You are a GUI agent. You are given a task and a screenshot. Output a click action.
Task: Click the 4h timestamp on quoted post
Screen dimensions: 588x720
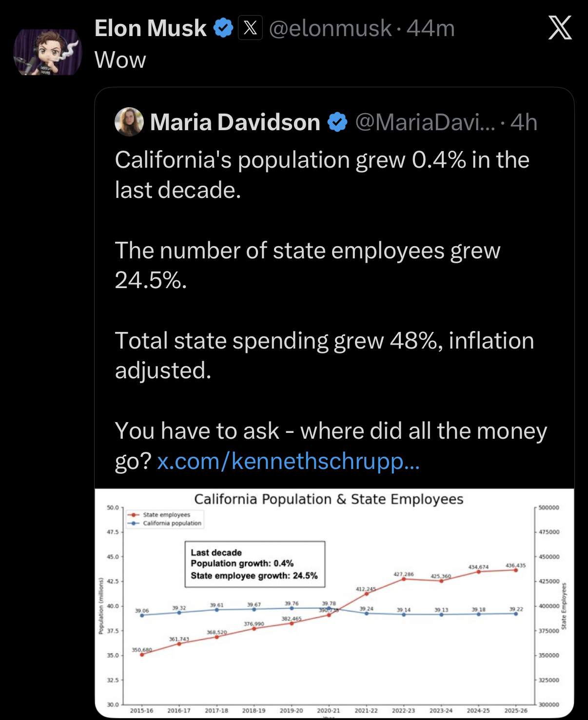(x=524, y=122)
